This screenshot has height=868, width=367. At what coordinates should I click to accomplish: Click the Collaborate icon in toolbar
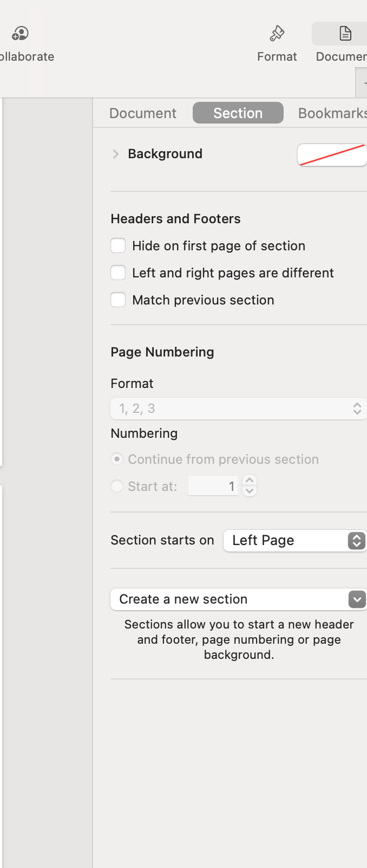(20, 34)
